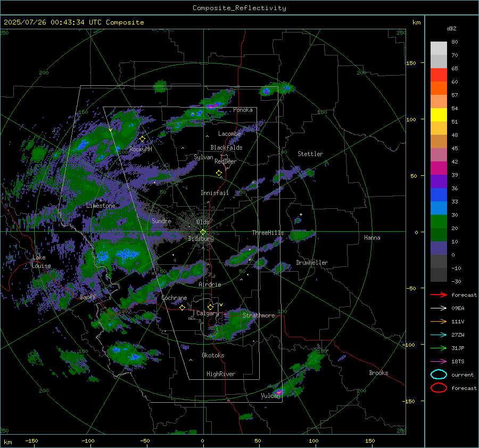Select the cyan 27ZW arrow icon

(439, 335)
